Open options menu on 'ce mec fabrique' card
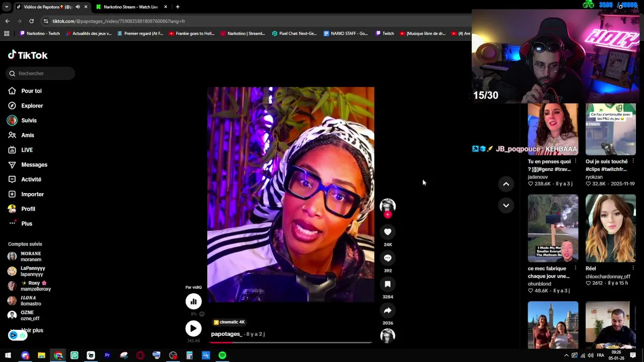 (x=576, y=268)
